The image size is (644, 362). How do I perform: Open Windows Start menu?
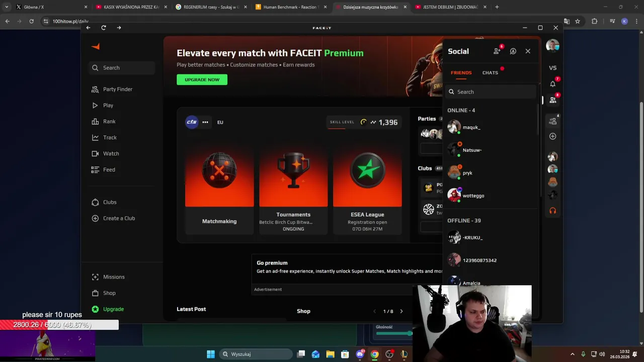coord(211,354)
